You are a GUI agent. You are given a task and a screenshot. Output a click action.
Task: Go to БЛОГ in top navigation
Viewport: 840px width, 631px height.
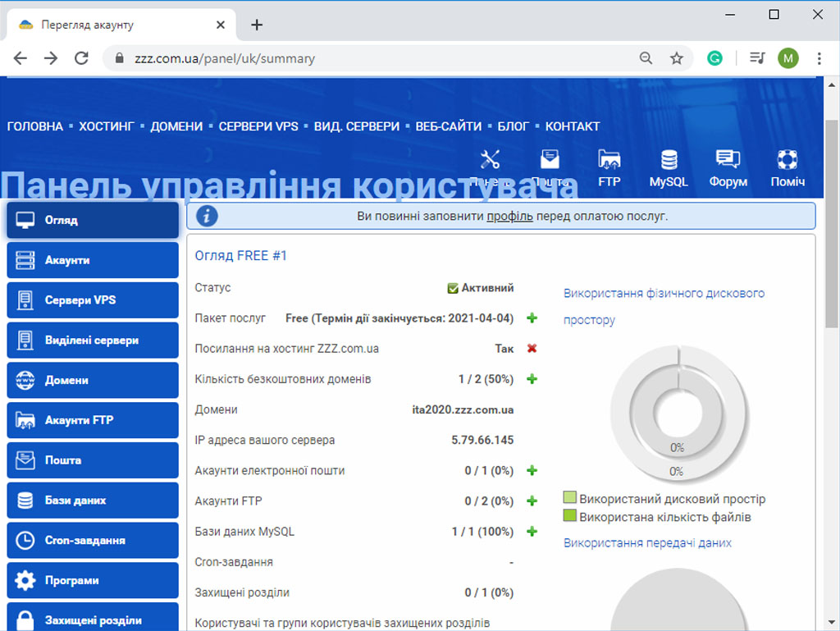514,126
